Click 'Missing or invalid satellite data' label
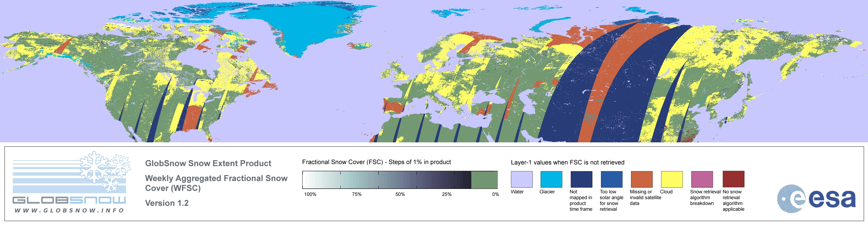Viewport: 868px width, 225px height. coord(645,197)
